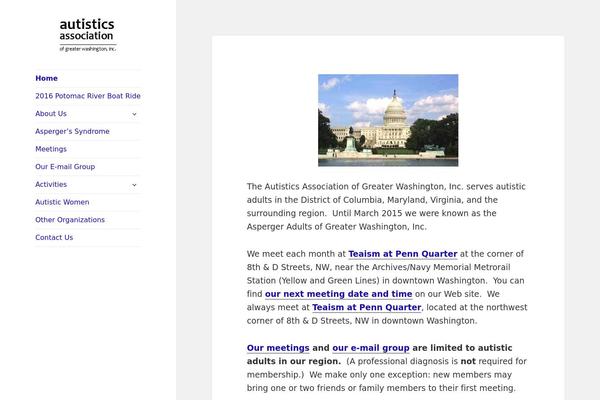The height and width of the screenshot is (400, 600).
Task: Open the Activities page
Action: coord(51,184)
